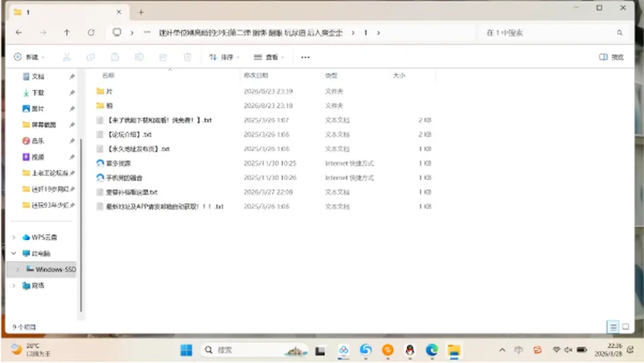The width and height of the screenshot is (644, 363).
Task: Click the taskbar 搜索 search box
Action: point(254,350)
